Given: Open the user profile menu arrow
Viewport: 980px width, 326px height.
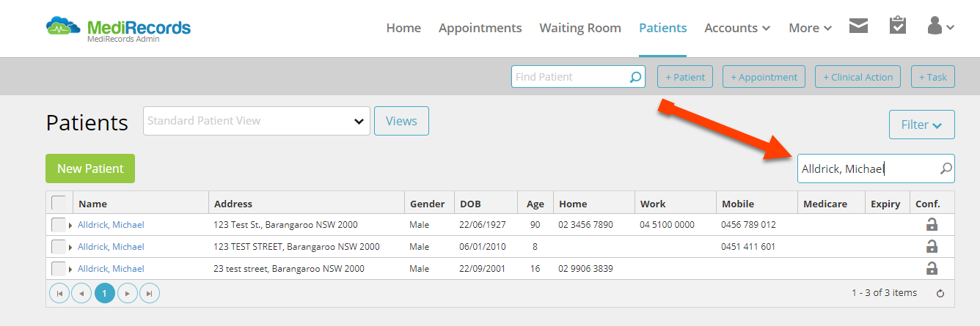Looking at the screenshot, I should (x=950, y=28).
